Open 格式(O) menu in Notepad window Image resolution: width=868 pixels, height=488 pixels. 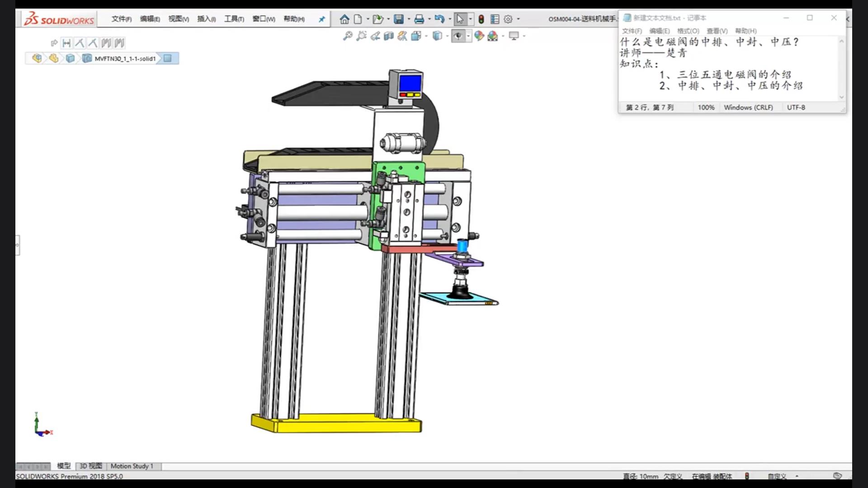pyautogui.click(x=688, y=31)
